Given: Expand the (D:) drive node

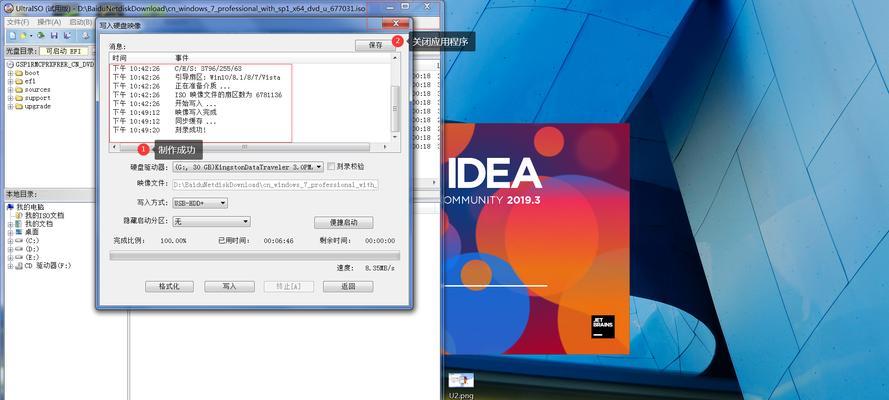Looking at the screenshot, I should tap(10, 249).
